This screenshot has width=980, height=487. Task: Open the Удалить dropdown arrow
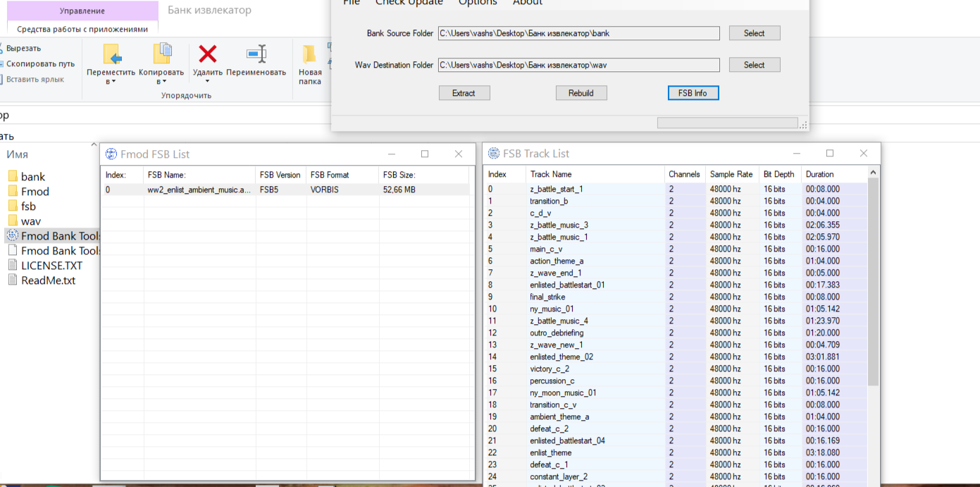tap(207, 81)
